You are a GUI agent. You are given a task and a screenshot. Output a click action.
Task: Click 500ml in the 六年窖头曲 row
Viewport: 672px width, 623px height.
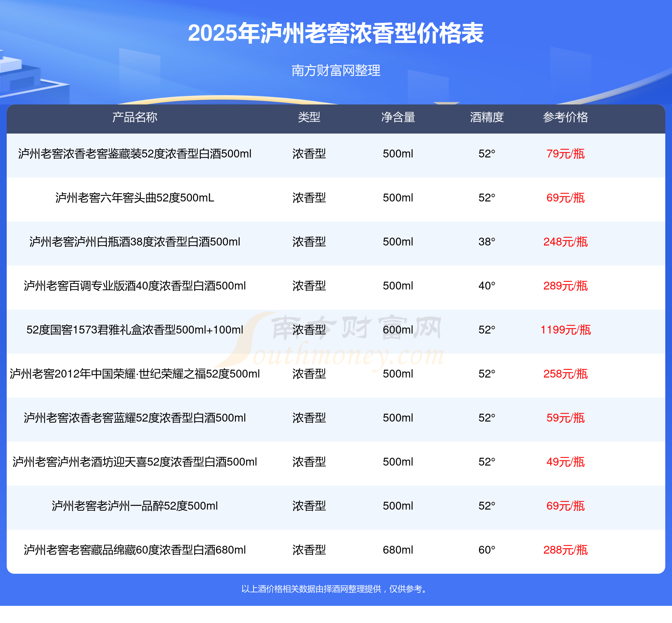click(398, 198)
